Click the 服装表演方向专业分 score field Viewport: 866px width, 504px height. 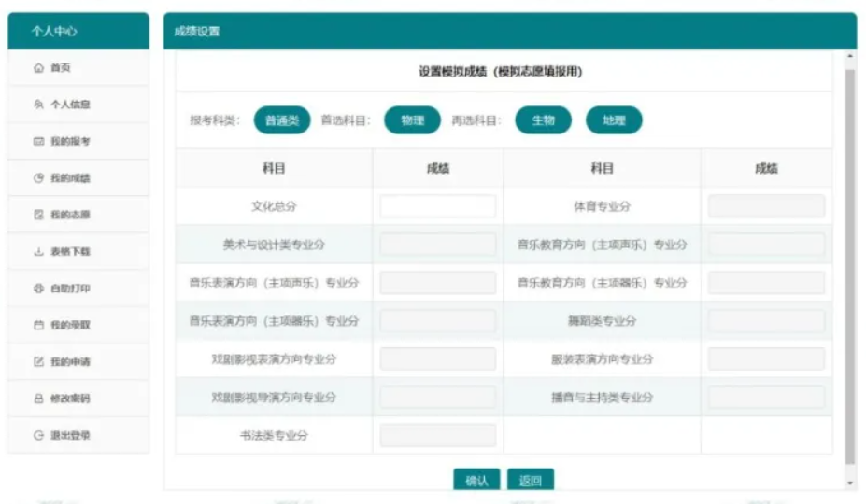click(767, 358)
